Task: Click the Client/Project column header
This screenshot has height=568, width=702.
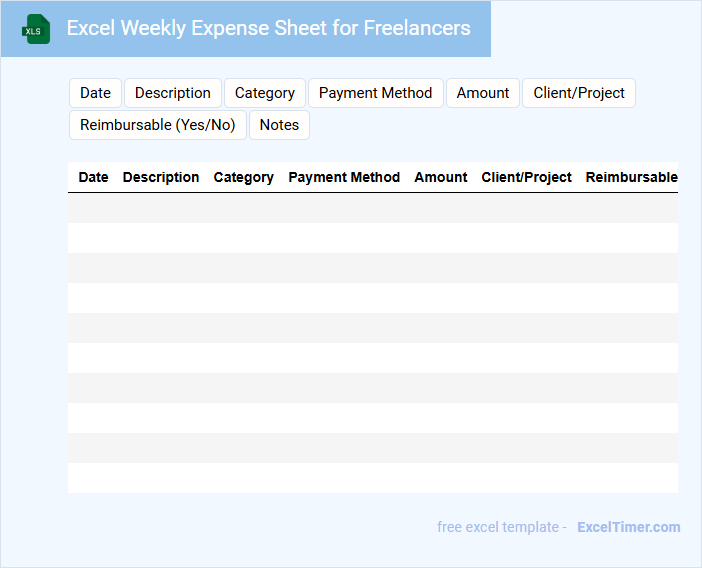Action: 526,177
